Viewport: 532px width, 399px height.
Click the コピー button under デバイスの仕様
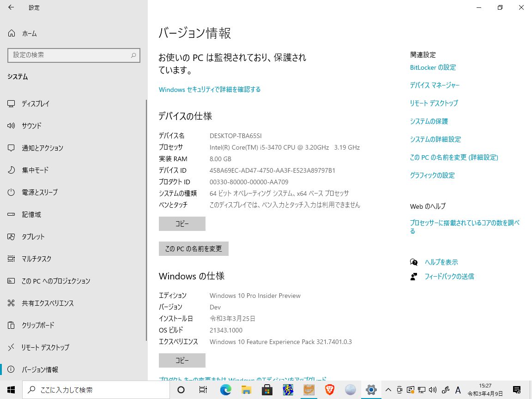point(181,224)
